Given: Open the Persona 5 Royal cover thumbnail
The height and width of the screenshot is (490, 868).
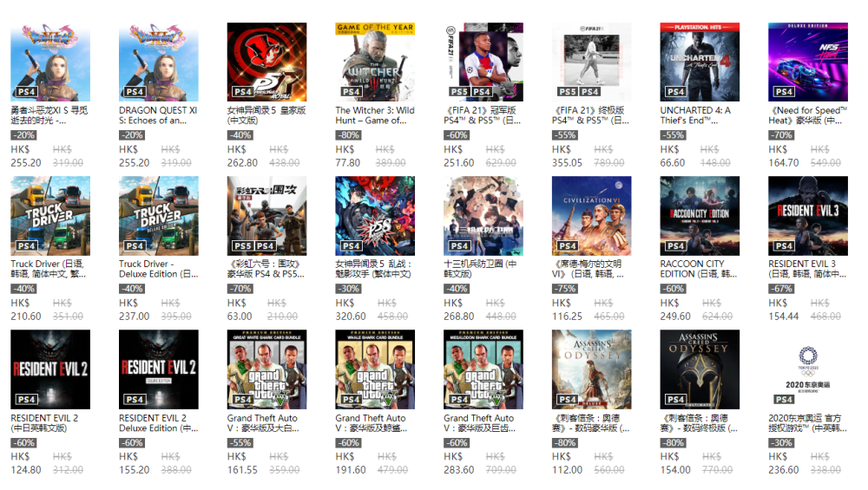Looking at the screenshot, I should click(266, 62).
